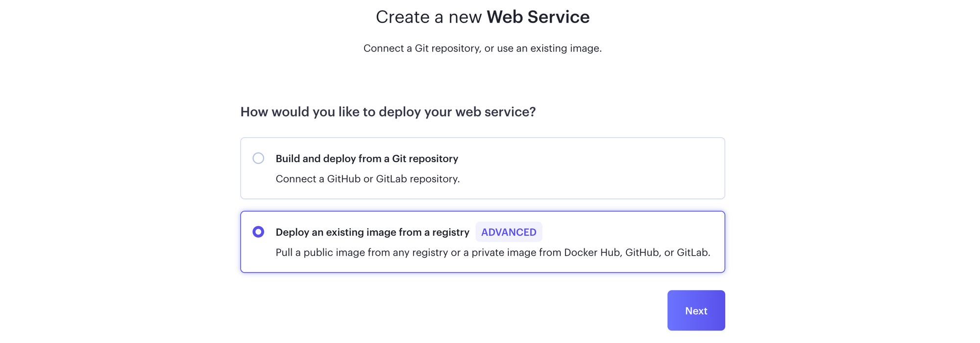Click 'existing image' words in the subtitle

point(558,48)
